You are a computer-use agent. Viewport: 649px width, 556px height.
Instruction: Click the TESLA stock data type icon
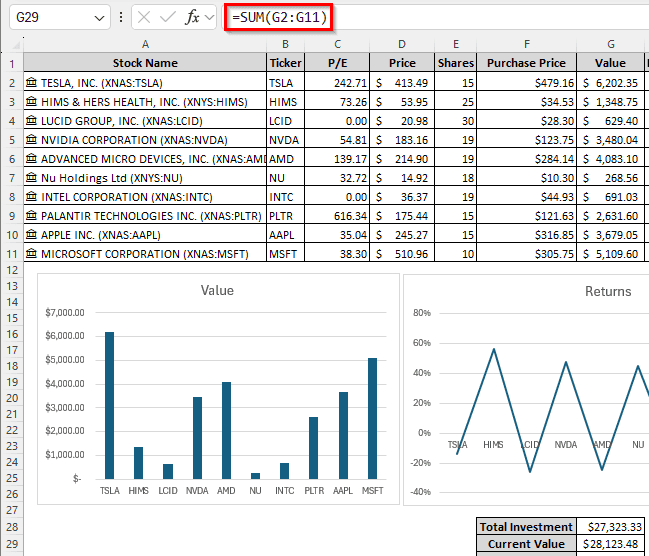tap(31, 82)
